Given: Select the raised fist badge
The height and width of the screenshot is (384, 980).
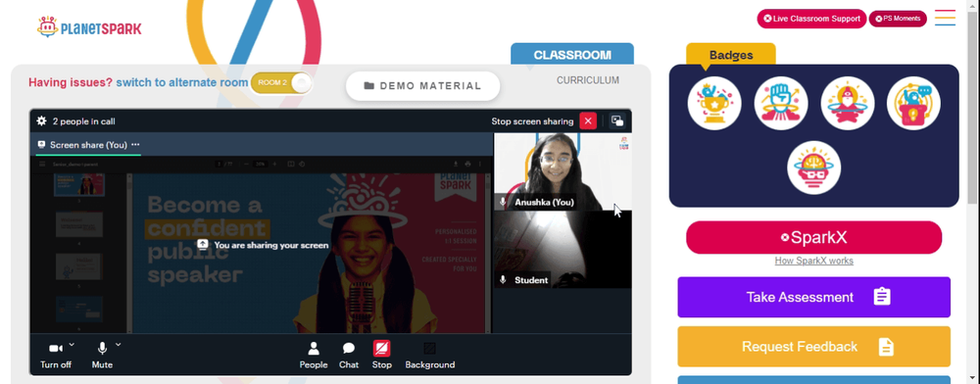Looking at the screenshot, I should pos(781,103).
